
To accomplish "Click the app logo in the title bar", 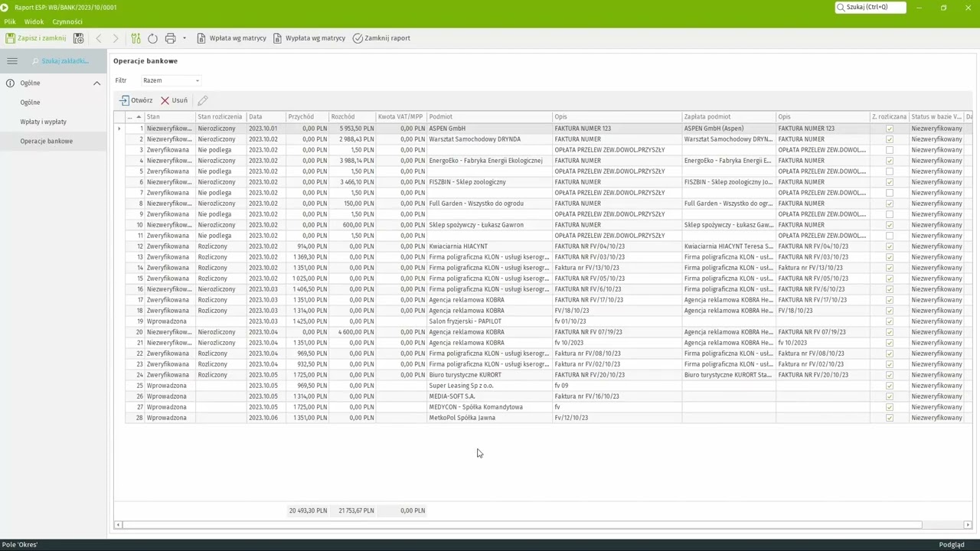I will tap(5, 7).
